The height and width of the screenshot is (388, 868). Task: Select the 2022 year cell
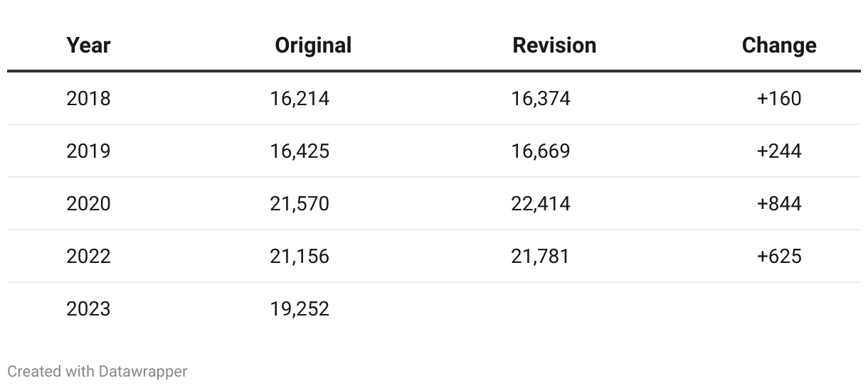[x=88, y=256]
